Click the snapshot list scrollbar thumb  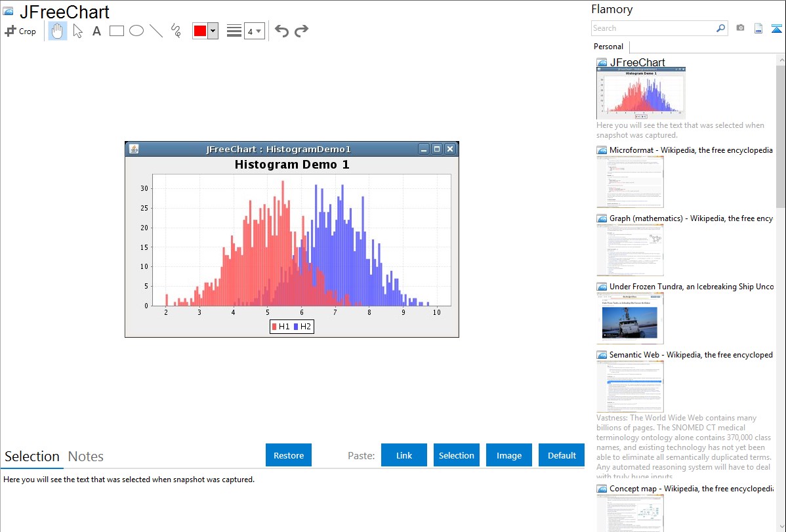(781, 136)
